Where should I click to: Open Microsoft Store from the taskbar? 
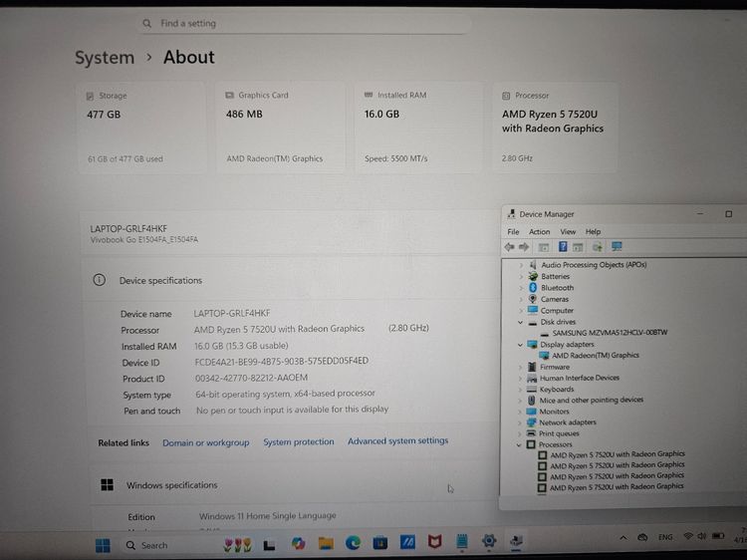coord(380,542)
